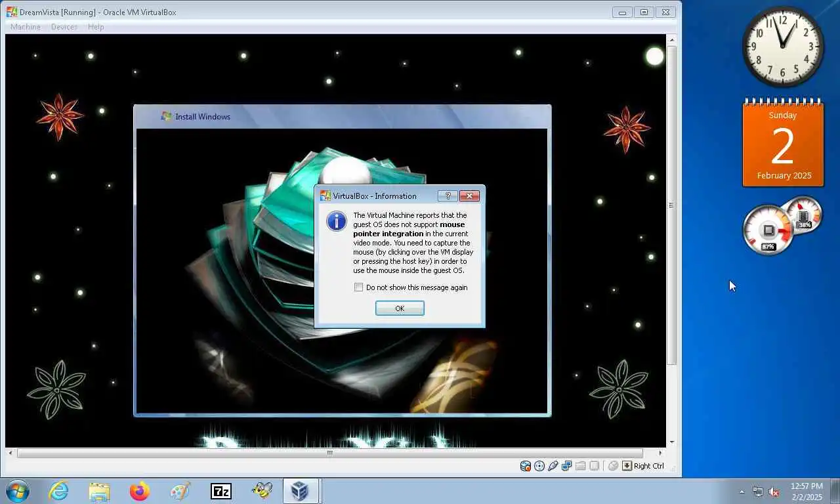
Task: Click the vertical scrollbar up arrow
Action: [x=671, y=40]
